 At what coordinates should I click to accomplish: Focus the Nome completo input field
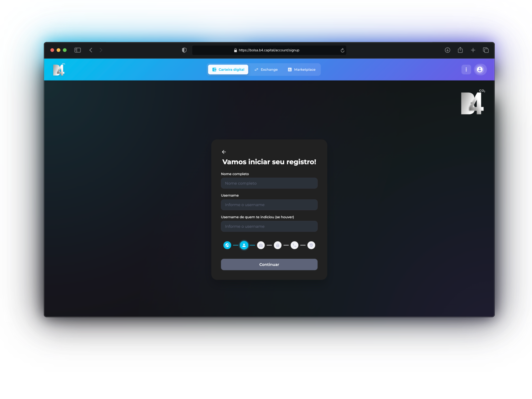[x=269, y=183]
